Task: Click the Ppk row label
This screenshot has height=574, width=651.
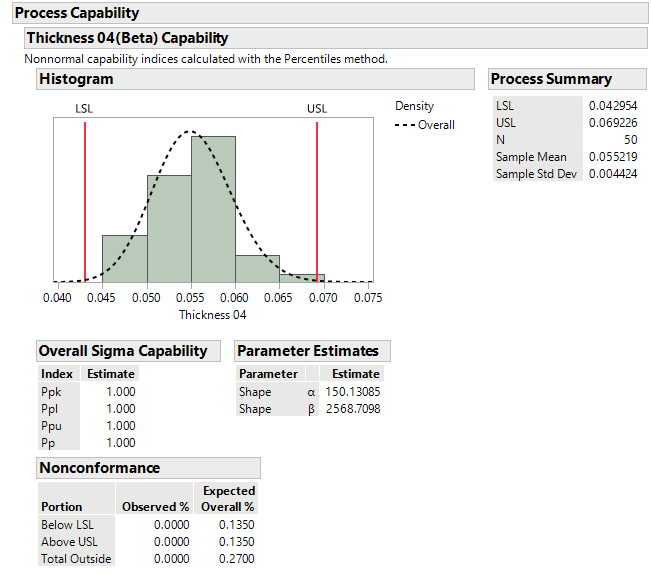Action: [x=51, y=392]
